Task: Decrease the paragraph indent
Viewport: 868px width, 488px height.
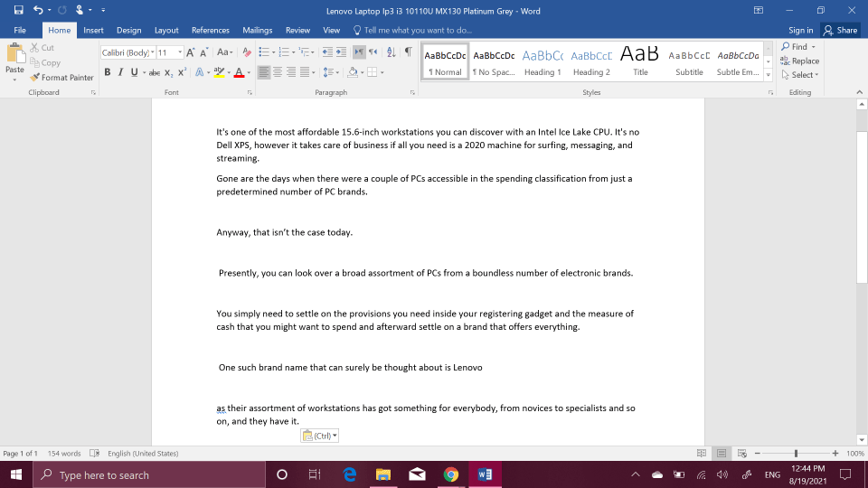Action: pos(327,52)
